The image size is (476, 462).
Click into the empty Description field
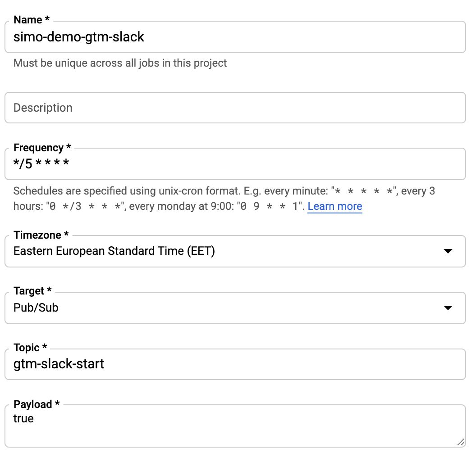[235, 108]
